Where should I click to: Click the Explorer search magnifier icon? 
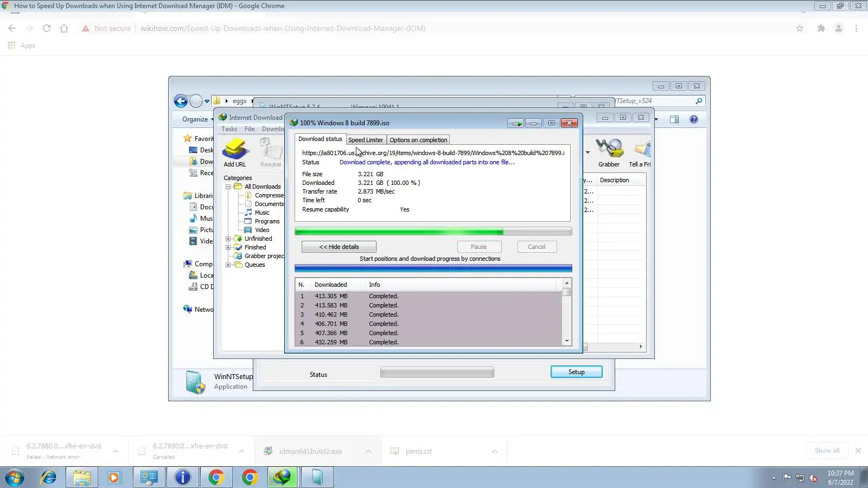[x=699, y=101]
